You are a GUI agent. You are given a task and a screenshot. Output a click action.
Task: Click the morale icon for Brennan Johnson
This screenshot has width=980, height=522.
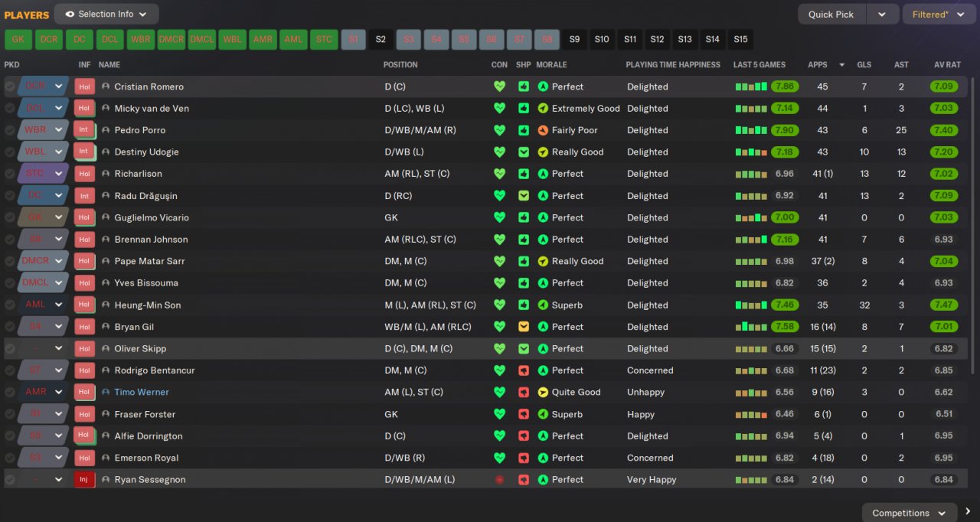[x=543, y=240]
